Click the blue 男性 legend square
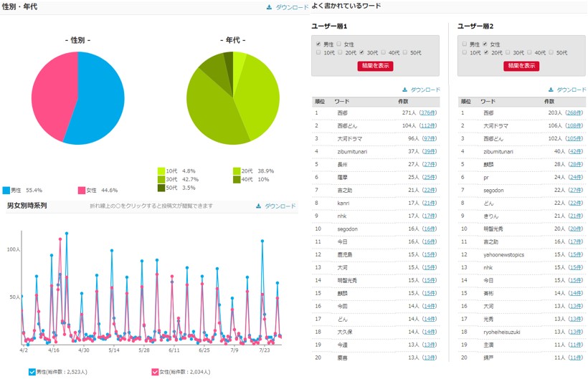 pyautogui.click(x=6, y=190)
